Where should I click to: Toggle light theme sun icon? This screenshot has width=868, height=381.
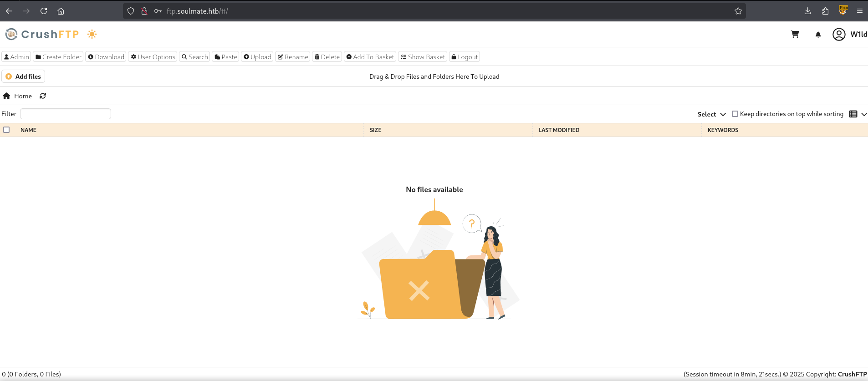coord(92,34)
